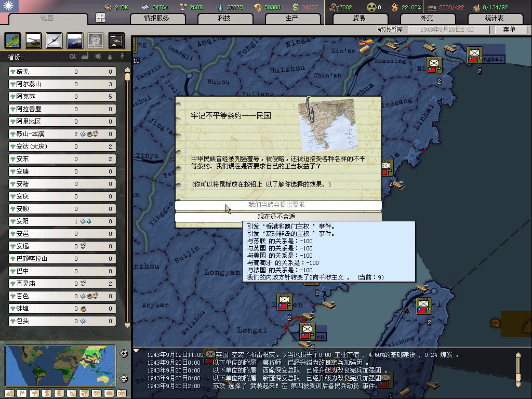The height and width of the screenshot is (399, 532).
Task: Toggle the political flag map mode
Action: click(x=21, y=393)
